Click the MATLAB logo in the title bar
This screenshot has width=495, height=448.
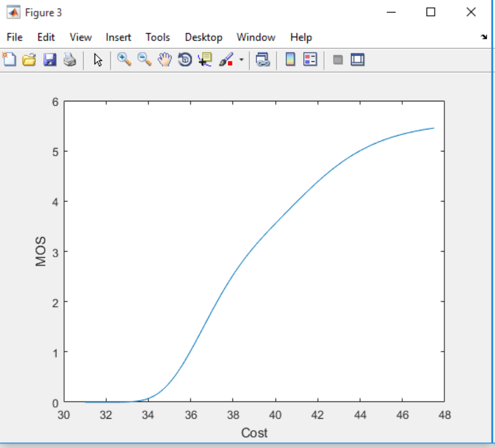(13, 12)
